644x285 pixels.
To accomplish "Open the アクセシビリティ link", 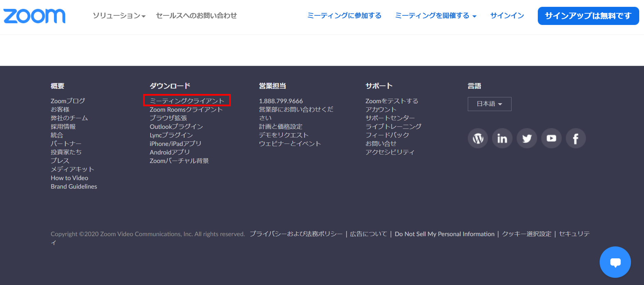I will [390, 152].
